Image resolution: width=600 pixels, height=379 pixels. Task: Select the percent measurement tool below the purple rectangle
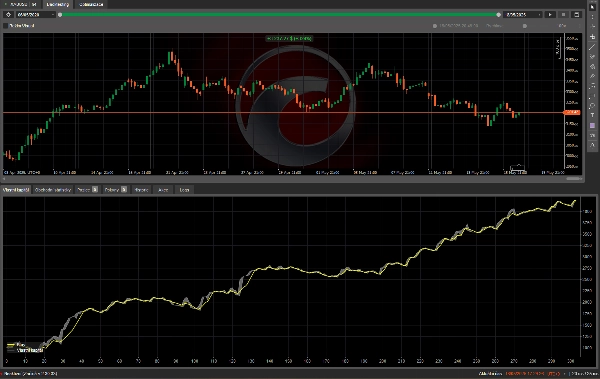592,135
